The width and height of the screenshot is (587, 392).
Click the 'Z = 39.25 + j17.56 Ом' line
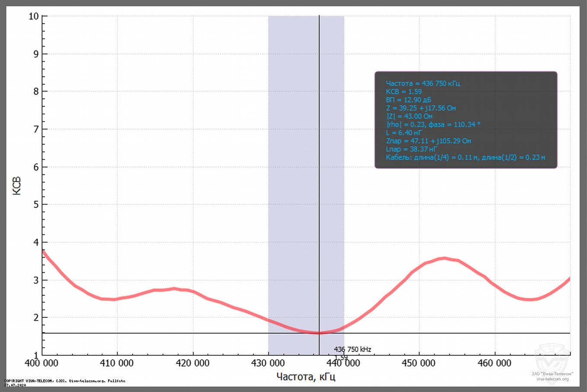[421, 108]
